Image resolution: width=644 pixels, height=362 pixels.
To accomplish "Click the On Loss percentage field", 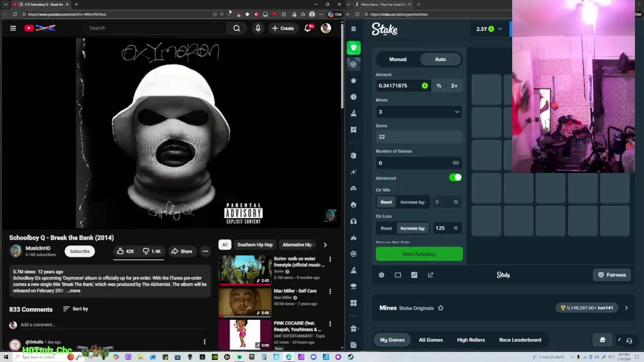I will coord(447,228).
